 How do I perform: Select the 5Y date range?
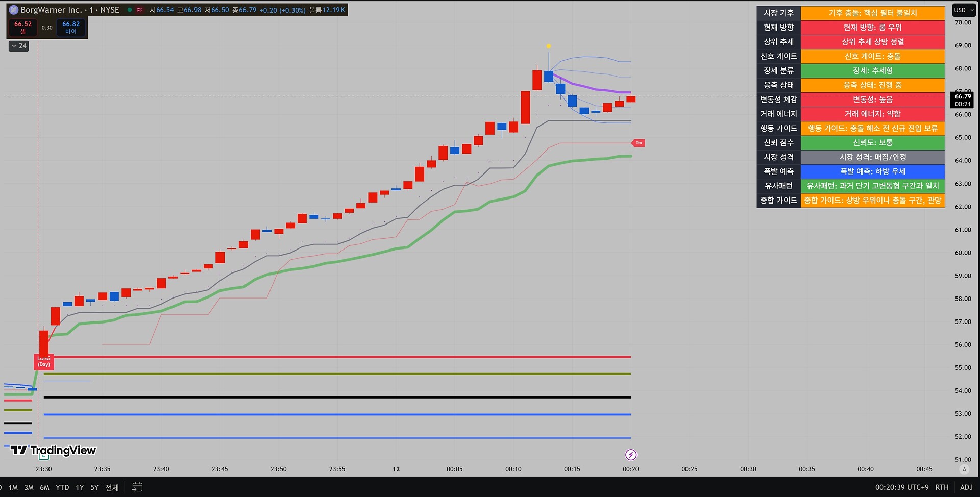pos(94,487)
